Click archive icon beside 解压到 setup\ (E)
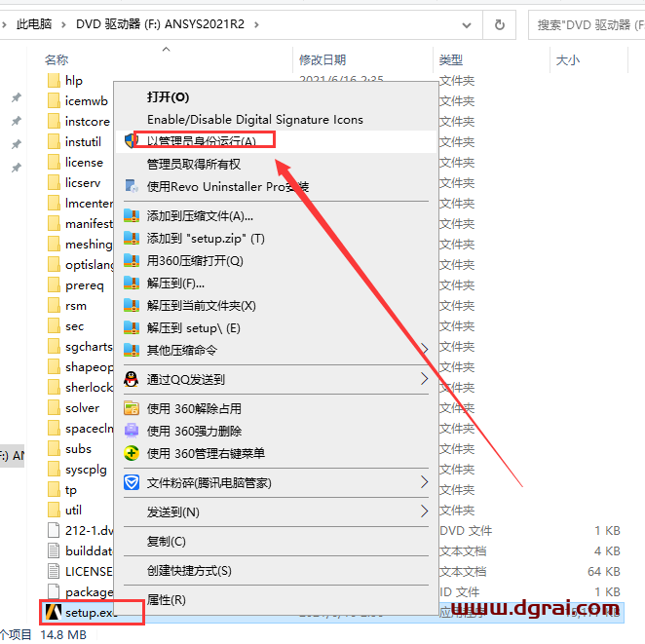 click(x=132, y=327)
